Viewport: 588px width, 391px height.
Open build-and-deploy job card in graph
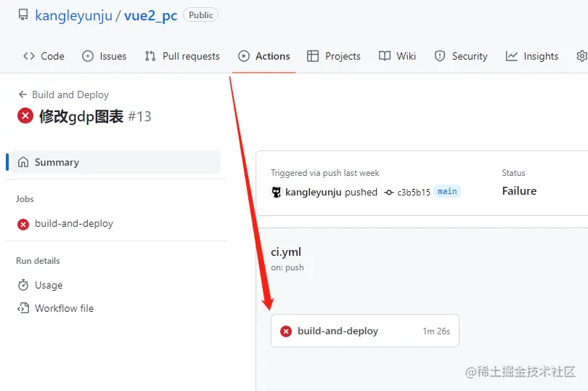[x=365, y=331]
